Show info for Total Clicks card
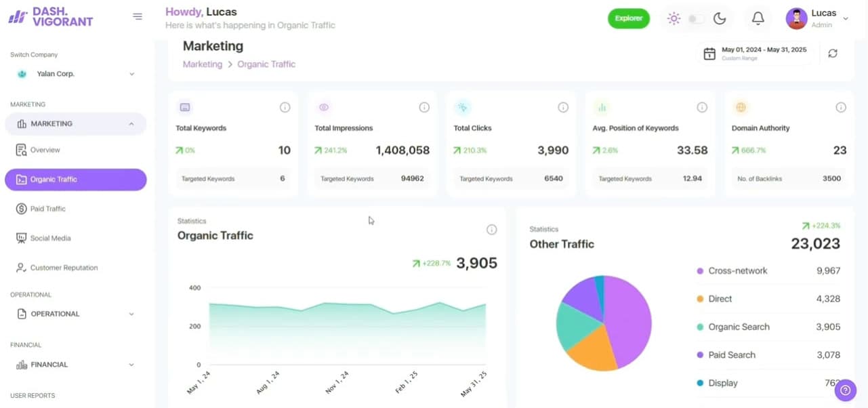The height and width of the screenshot is (408, 868). tap(563, 107)
